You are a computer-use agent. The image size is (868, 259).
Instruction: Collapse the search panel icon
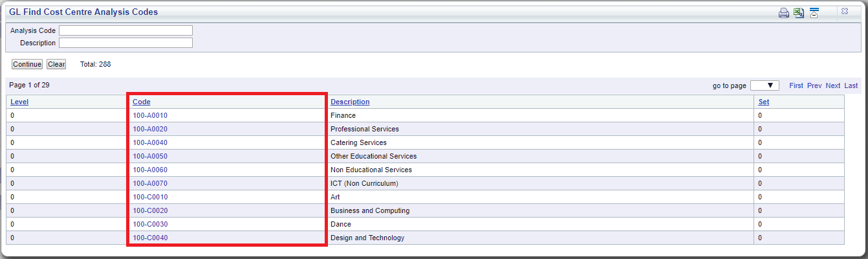click(814, 13)
